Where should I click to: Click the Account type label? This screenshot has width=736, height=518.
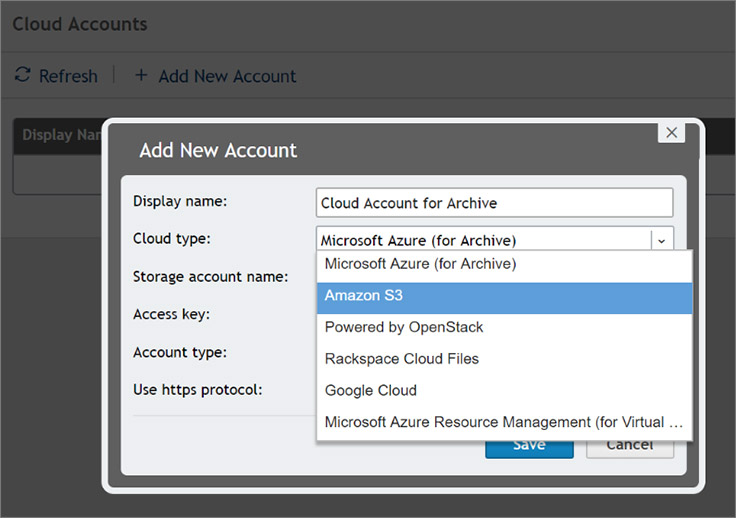(180, 352)
